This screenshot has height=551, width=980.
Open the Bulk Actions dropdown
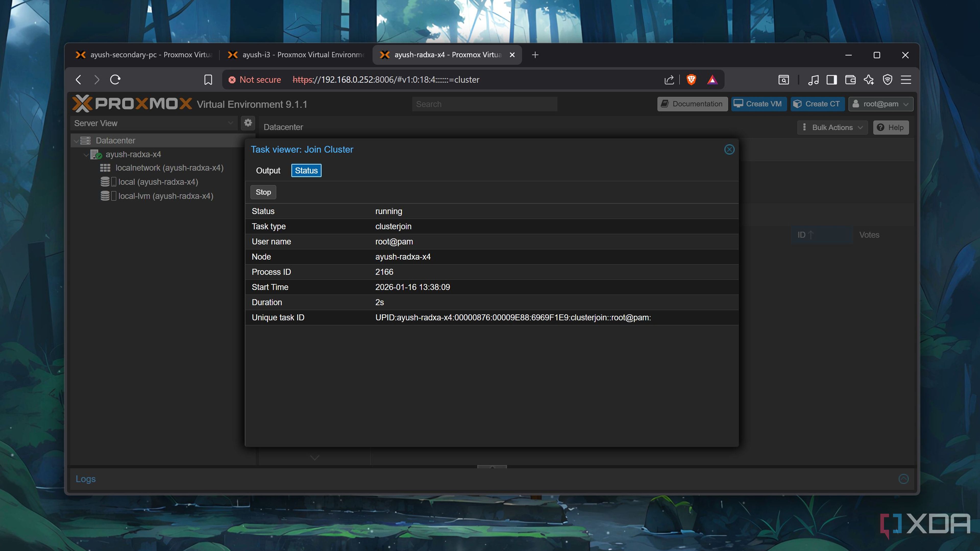click(x=832, y=127)
